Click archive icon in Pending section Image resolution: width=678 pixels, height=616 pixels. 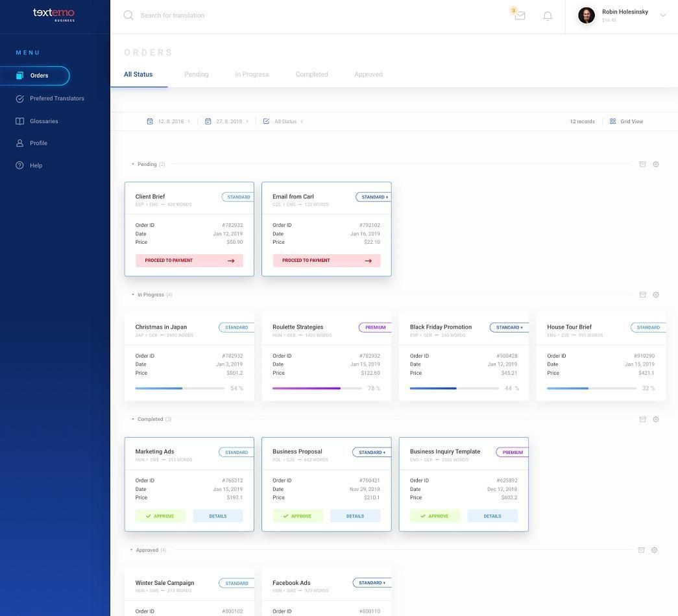pos(642,164)
